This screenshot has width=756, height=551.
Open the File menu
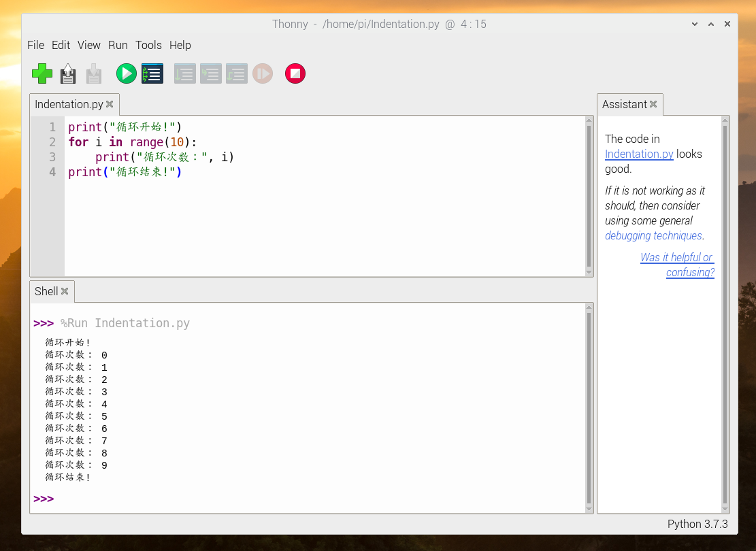(35, 45)
